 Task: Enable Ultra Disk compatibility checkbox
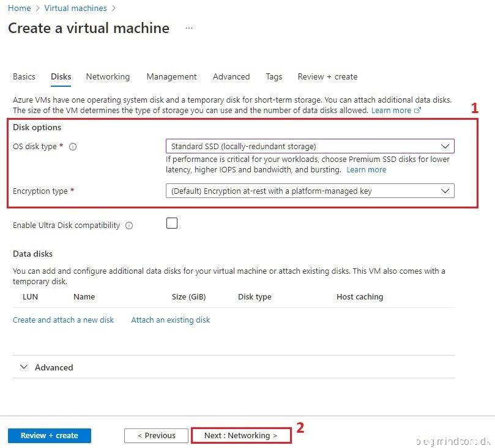[172, 224]
